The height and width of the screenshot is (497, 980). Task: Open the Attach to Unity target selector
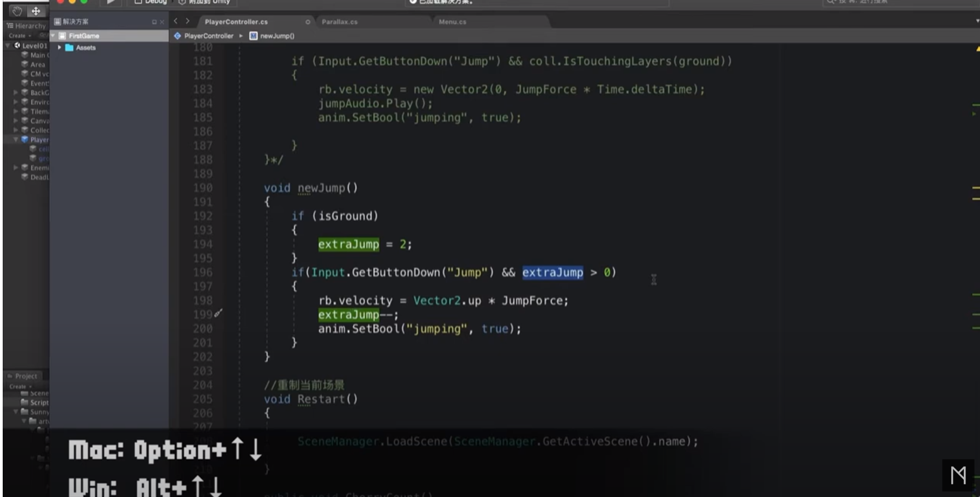click(204, 2)
